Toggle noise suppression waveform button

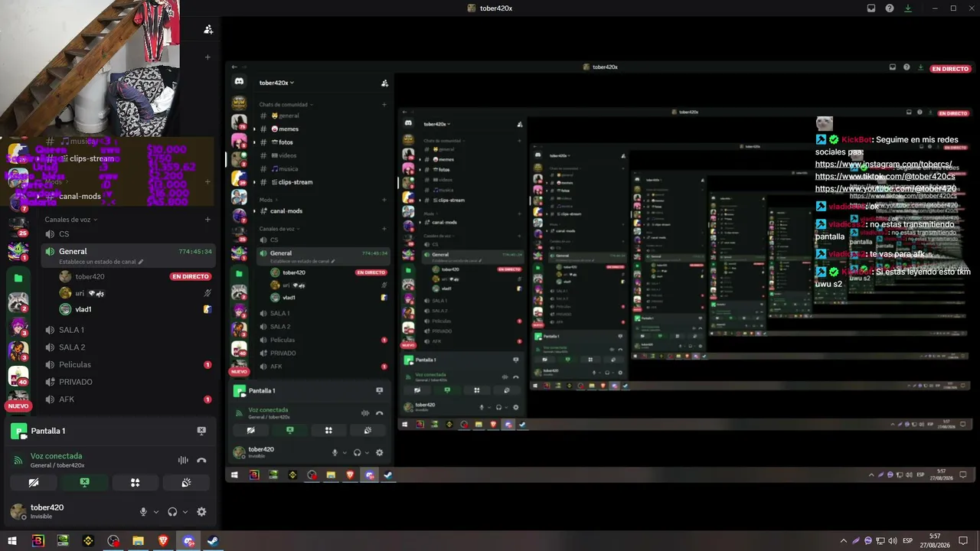(183, 460)
